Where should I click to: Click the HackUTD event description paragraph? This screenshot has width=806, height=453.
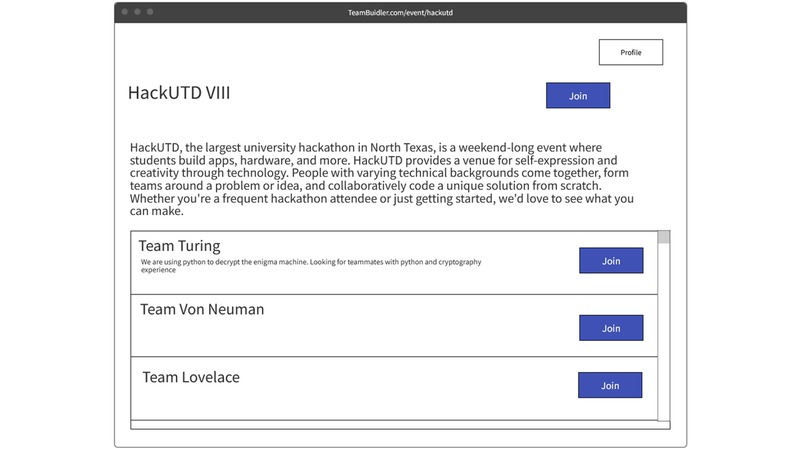pos(381,179)
